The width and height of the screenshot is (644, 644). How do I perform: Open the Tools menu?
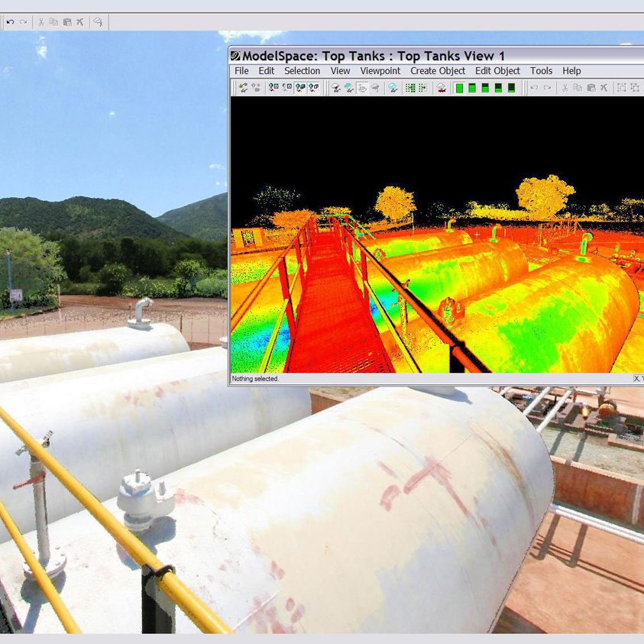(541, 71)
